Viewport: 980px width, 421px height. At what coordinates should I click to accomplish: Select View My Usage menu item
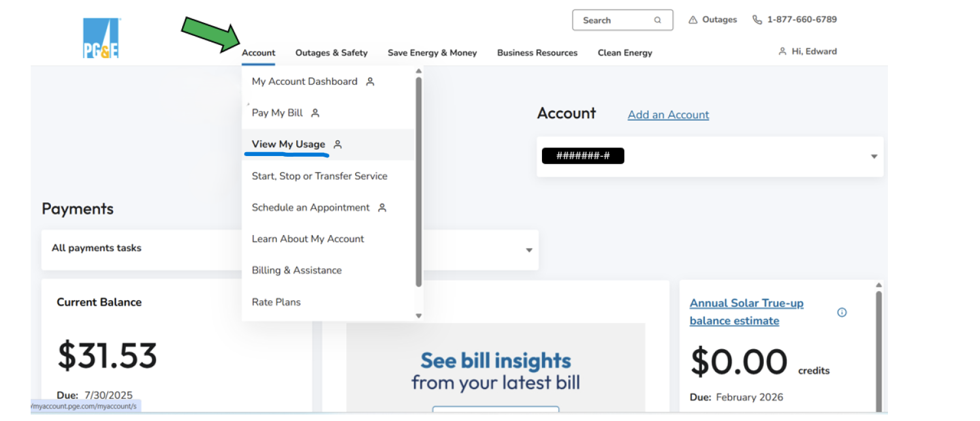click(328, 144)
